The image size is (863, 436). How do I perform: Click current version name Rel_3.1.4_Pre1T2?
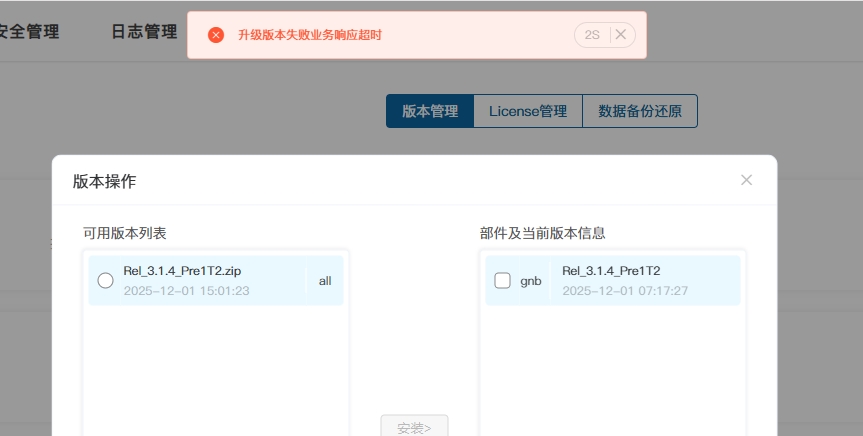point(611,271)
